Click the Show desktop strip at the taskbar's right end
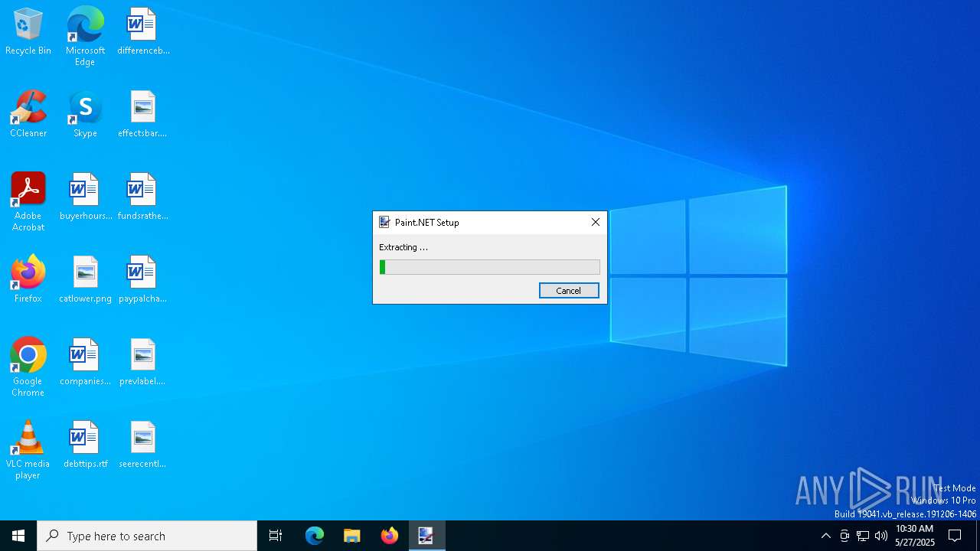Image resolution: width=980 pixels, height=551 pixels. pyautogui.click(x=977, y=536)
